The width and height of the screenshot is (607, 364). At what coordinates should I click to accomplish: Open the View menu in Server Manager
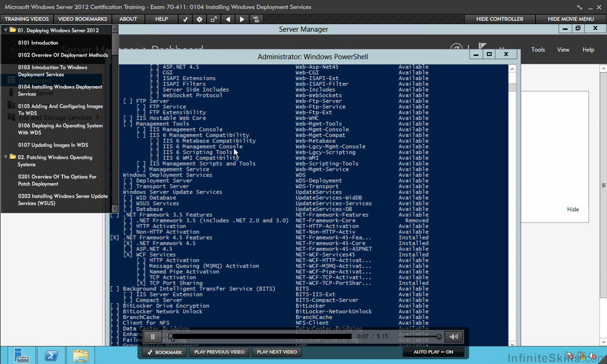[563, 50]
